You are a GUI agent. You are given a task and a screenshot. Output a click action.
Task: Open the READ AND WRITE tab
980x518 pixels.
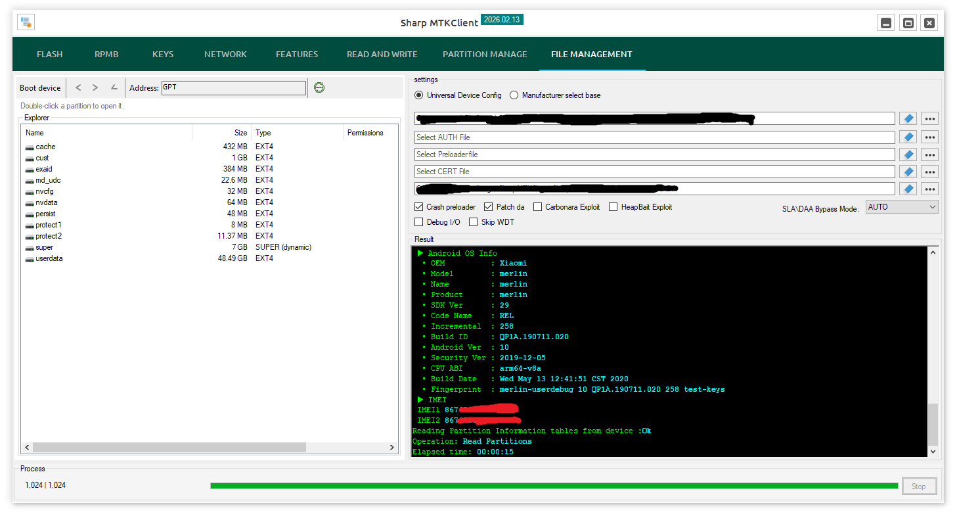tap(382, 55)
